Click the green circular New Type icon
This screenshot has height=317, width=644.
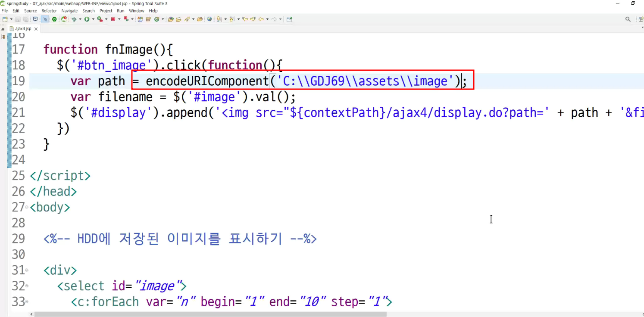point(156,19)
